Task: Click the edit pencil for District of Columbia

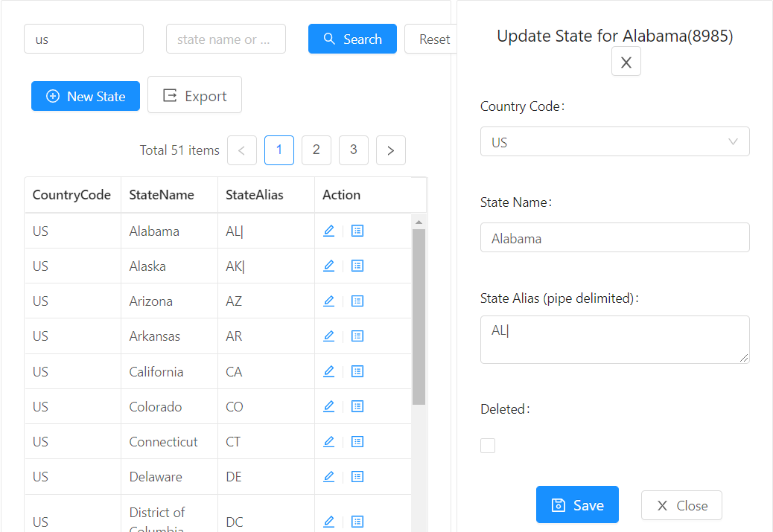Action: click(329, 521)
